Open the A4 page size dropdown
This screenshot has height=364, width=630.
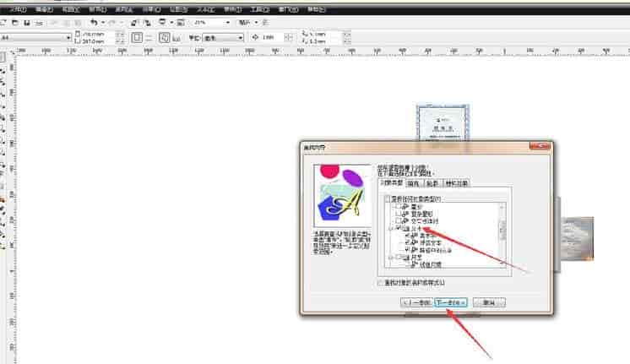pyautogui.click(x=68, y=38)
